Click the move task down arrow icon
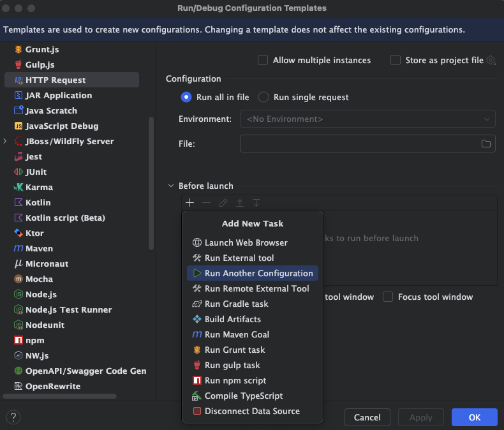Viewport: 504px width, 430px height. coord(256,203)
